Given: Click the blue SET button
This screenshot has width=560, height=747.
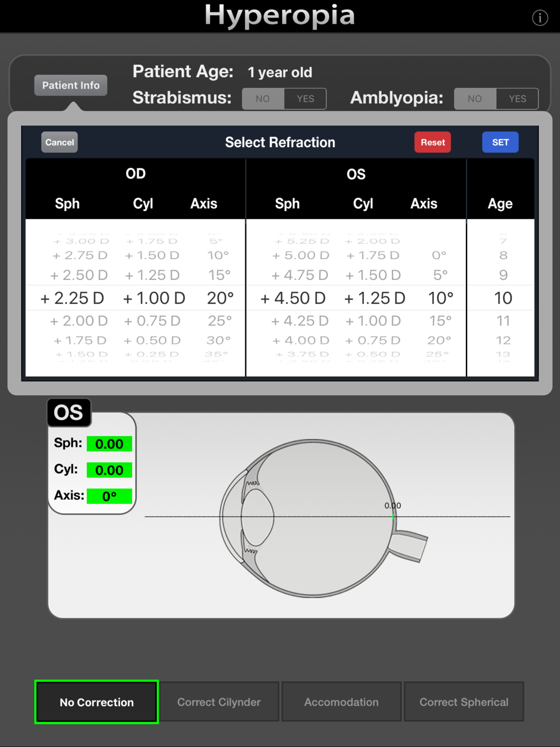Looking at the screenshot, I should [x=501, y=142].
